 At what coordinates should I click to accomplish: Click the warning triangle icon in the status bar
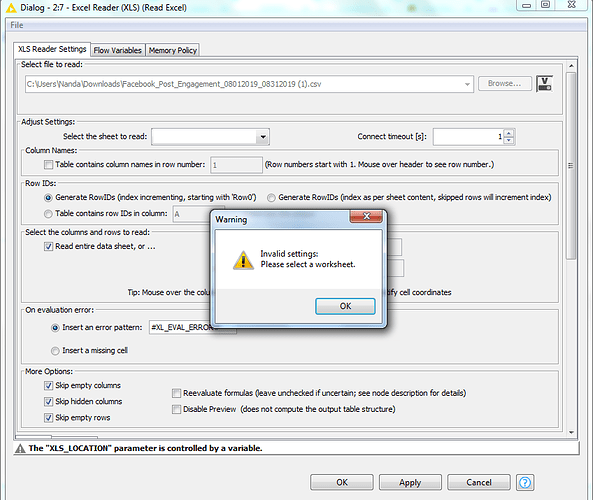pos(20,449)
